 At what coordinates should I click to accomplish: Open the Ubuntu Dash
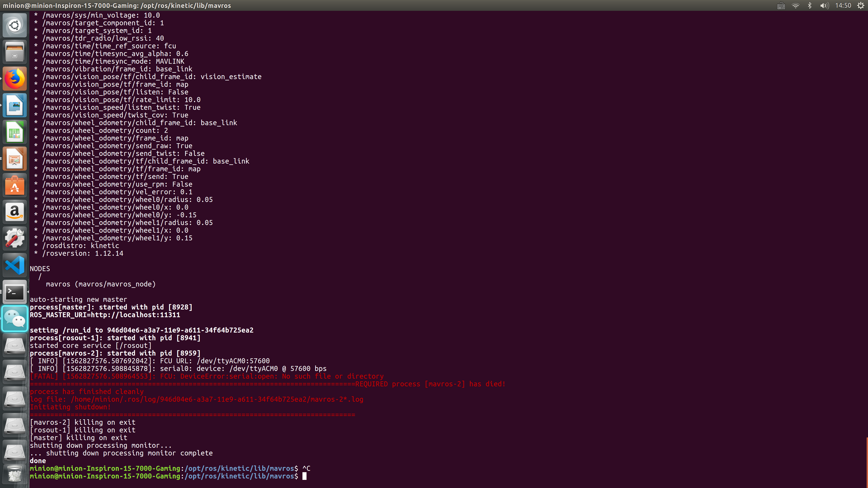[x=14, y=25]
